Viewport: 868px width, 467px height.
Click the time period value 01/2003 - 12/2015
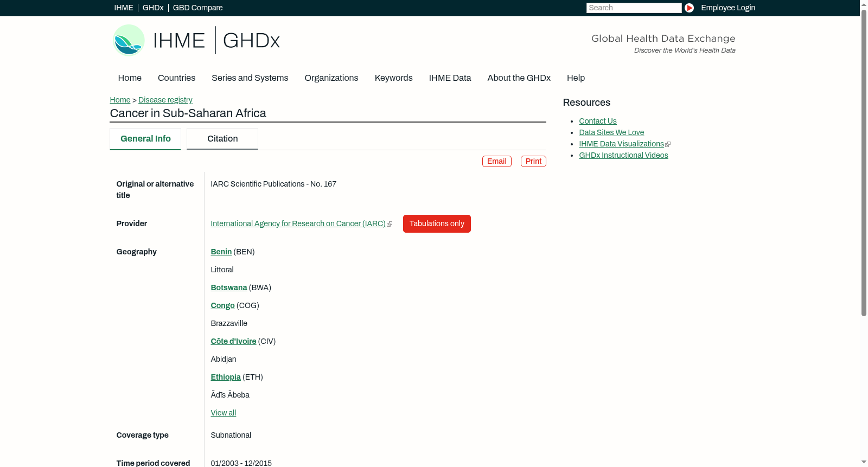click(241, 463)
